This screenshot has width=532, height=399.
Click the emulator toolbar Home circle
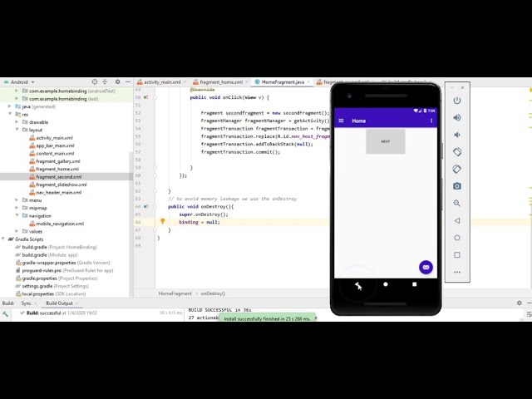pos(457,238)
